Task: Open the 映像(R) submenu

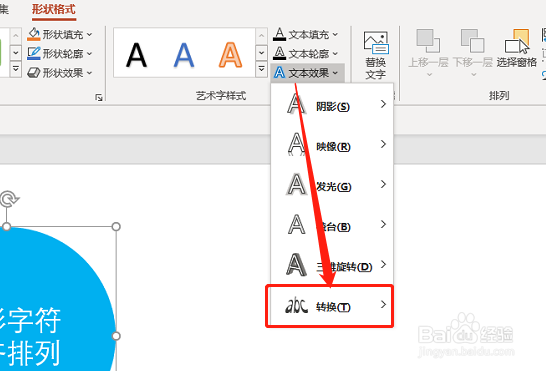Action: (332, 145)
